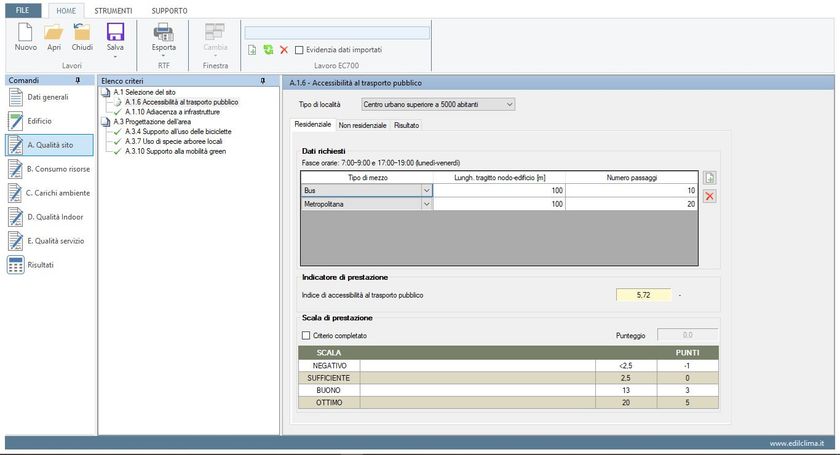Select A. Qualità sito command
This screenshot has width=840, height=455.
coord(50,145)
